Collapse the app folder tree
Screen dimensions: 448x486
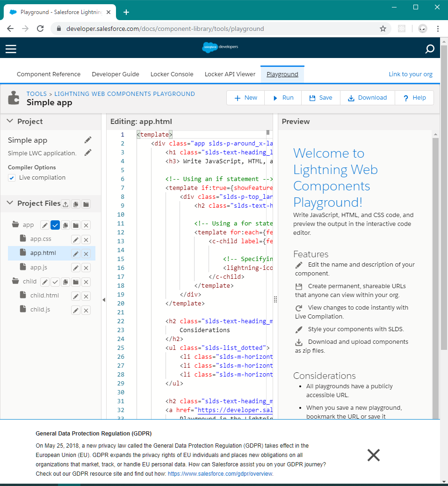(x=15, y=224)
